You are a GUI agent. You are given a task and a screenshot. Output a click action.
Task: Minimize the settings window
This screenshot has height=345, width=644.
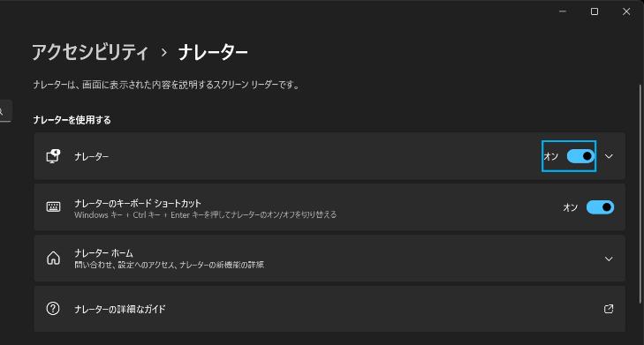point(563,11)
